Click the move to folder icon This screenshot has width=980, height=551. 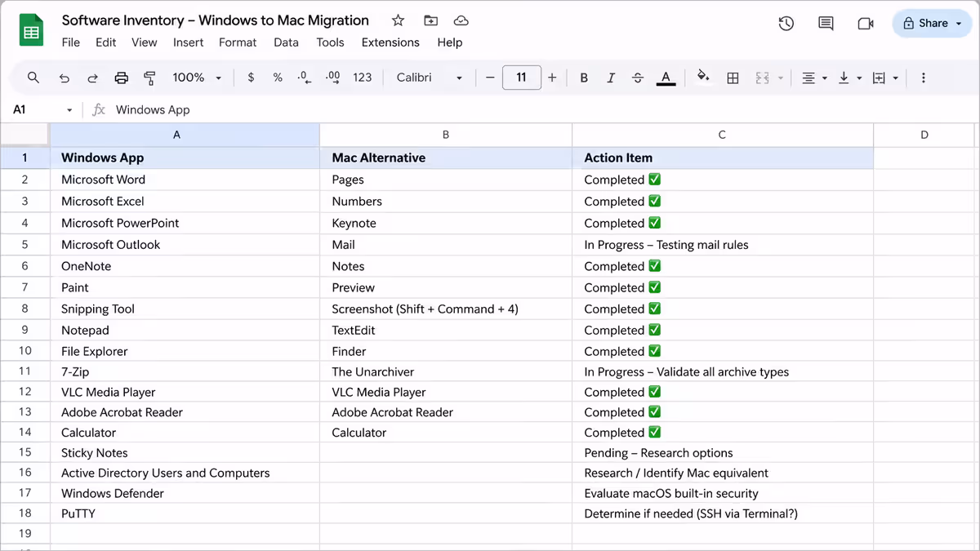(x=430, y=20)
